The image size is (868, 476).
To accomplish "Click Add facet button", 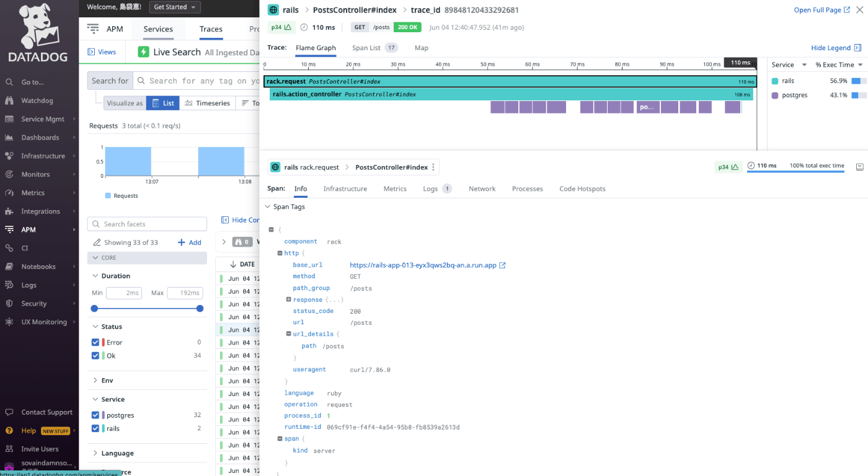I will tap(190, 242).
